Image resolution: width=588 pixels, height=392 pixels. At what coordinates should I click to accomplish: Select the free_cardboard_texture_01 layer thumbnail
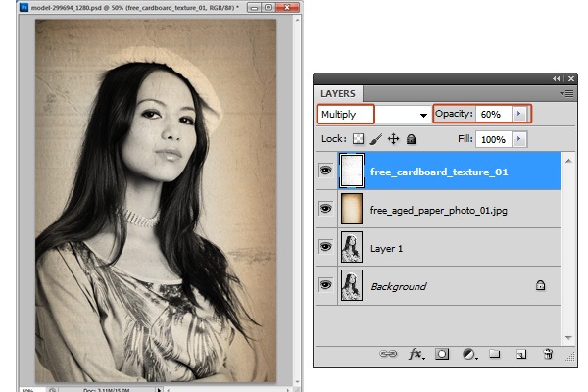click(352, 171)
